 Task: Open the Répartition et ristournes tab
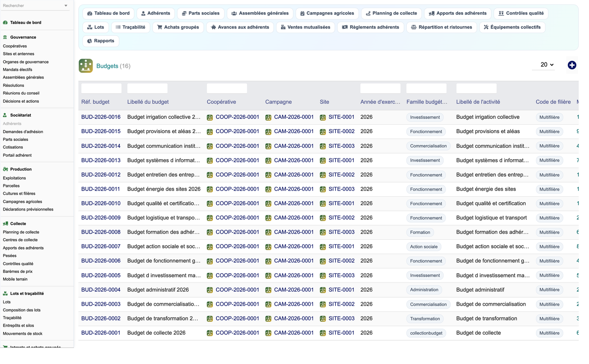point(441,27)
